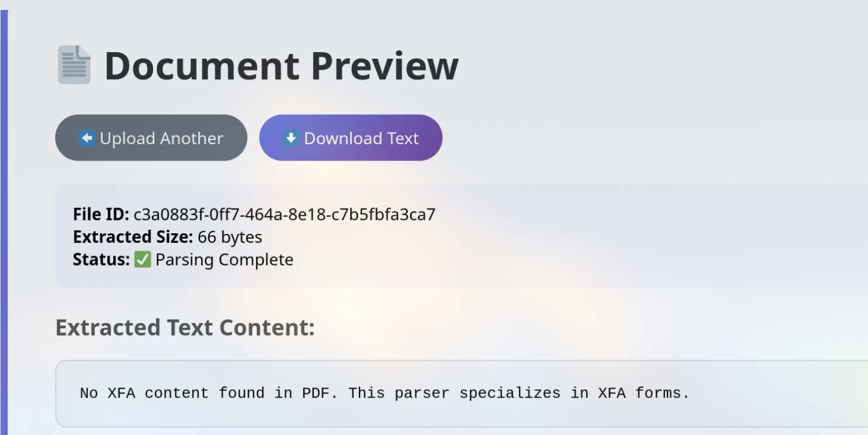Image resolution: width=868 pixels, height=435 pixels.
Task: Click the green checkmark status icon
Action: pos(143,259)
